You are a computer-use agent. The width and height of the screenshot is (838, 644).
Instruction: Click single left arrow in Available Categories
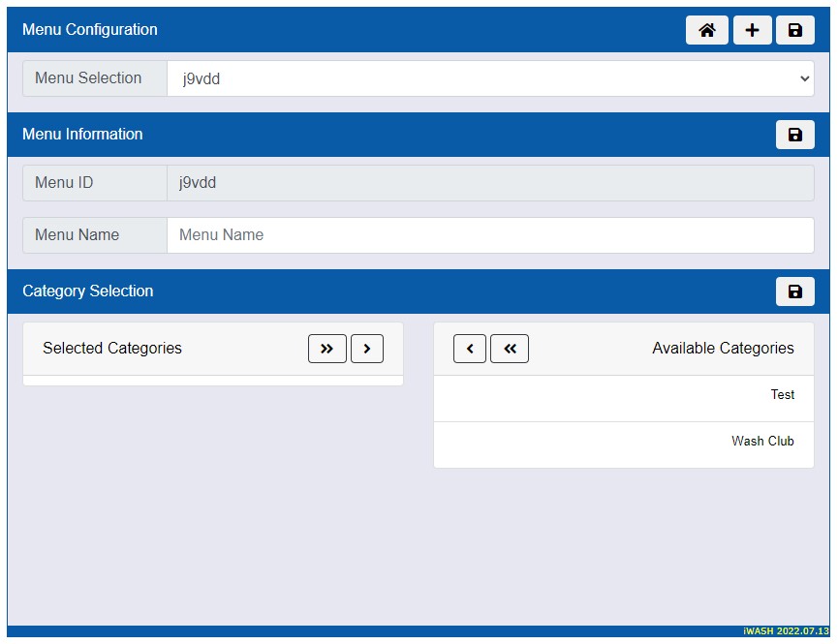tap(470, 349)
